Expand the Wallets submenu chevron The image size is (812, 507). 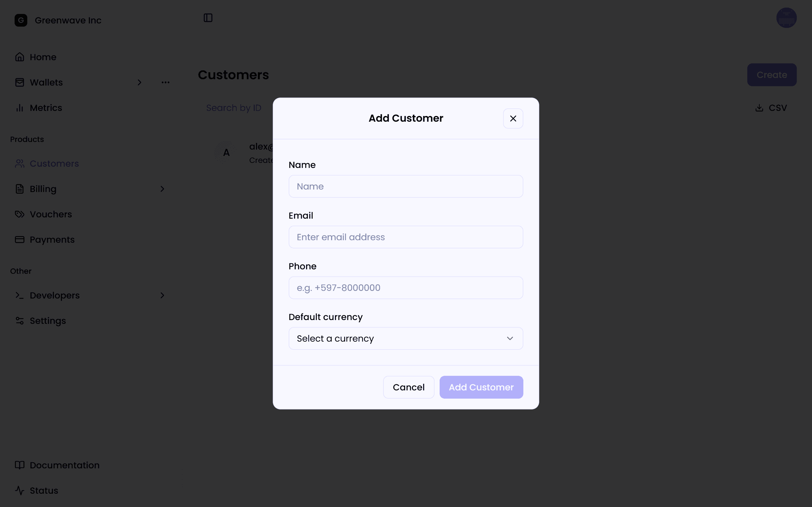(140, 82)
